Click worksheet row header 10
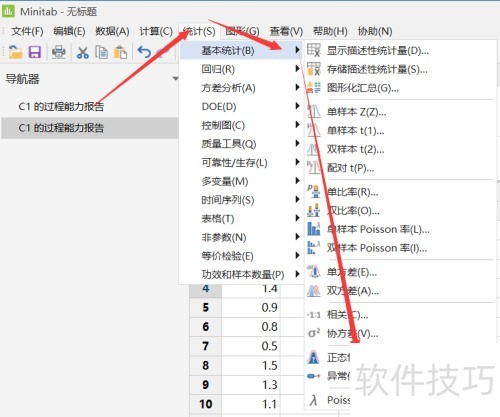Image resolution: width=500 pixels, height=417 pixels. [206, 404]
